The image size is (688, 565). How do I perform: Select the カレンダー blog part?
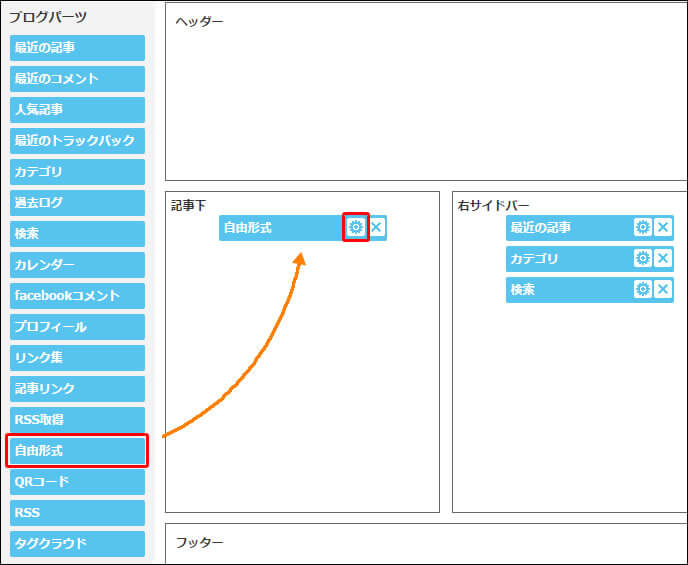tap(77, 265)
